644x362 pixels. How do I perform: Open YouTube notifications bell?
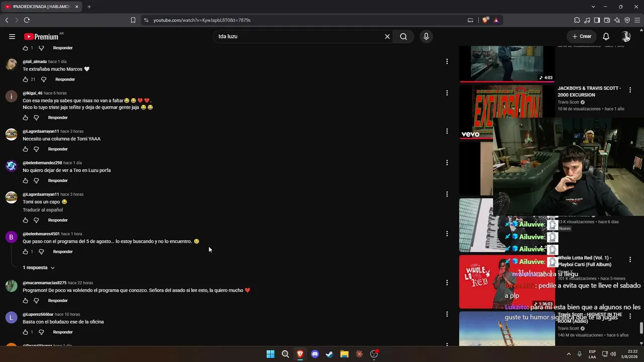pyautogui.click(x=606, y=36)
